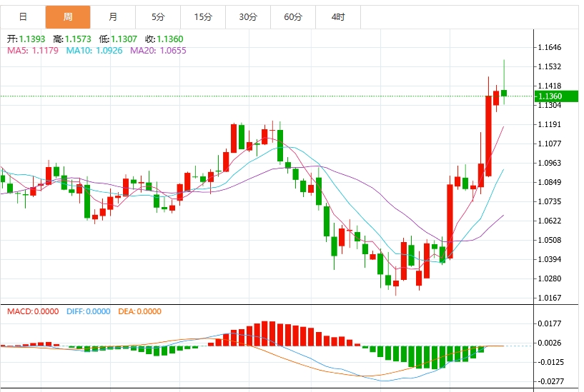Click the 开:1.1393 open price value
The image size is (584, 392).
pyautogui.click(x=26, y=39)
